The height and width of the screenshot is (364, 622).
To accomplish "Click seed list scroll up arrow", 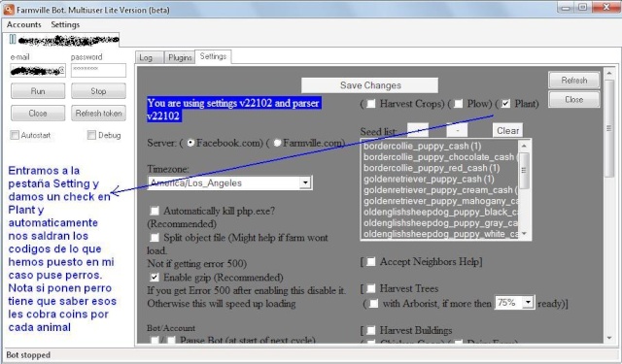I will pos(524,146).
